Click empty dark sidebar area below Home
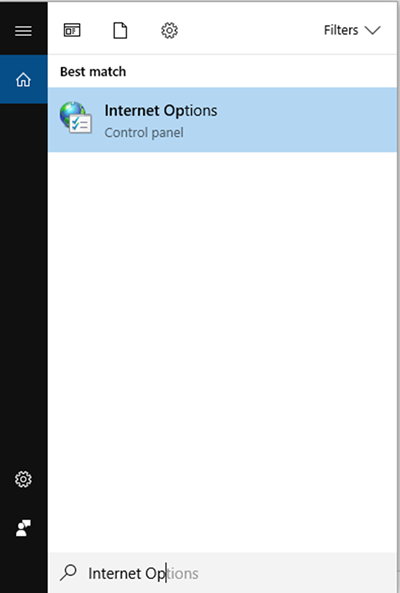 tap(23, 284)
